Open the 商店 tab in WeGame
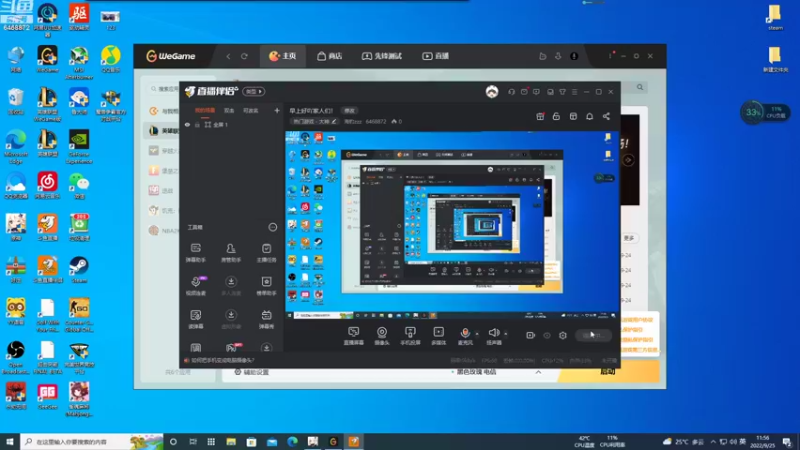The width and height of the screenshot is (800, 450). [330, 56]
